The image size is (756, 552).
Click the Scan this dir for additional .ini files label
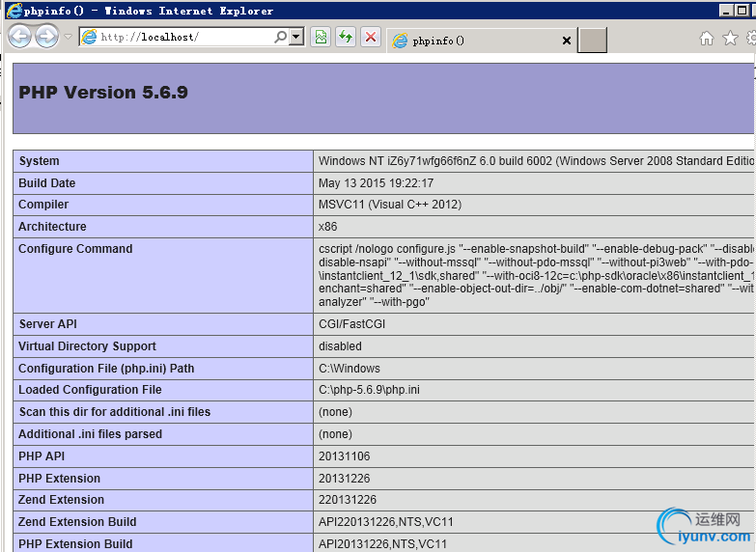coord(115,412)
